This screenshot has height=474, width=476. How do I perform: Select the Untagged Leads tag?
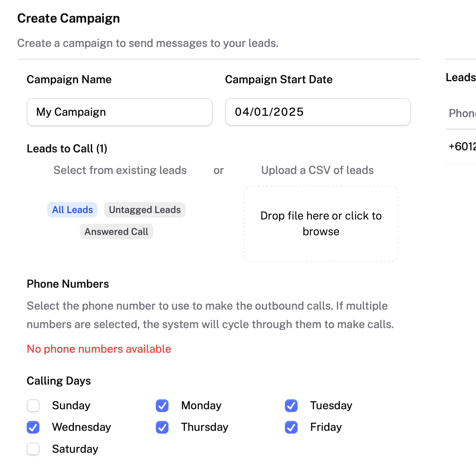(x=145, y=210)
